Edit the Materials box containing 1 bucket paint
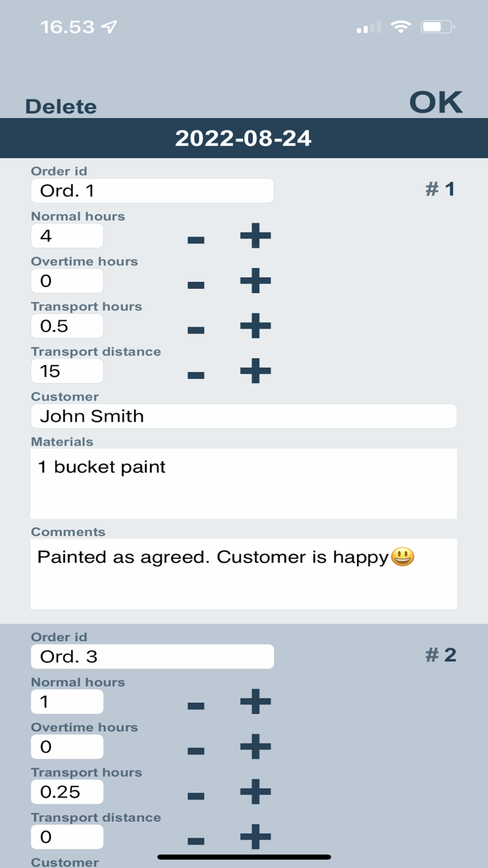The image size is (488, 868). click(243, 484)
